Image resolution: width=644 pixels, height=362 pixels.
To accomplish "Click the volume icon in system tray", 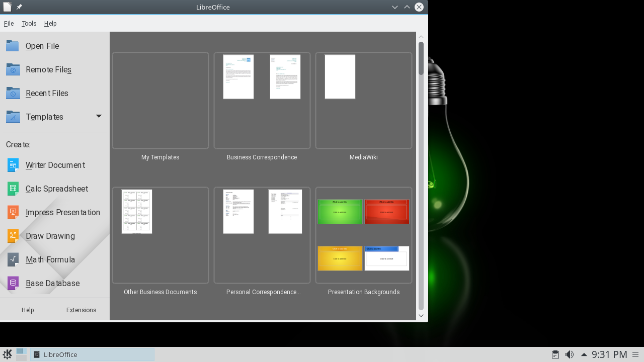I will (x=570, y=354).
